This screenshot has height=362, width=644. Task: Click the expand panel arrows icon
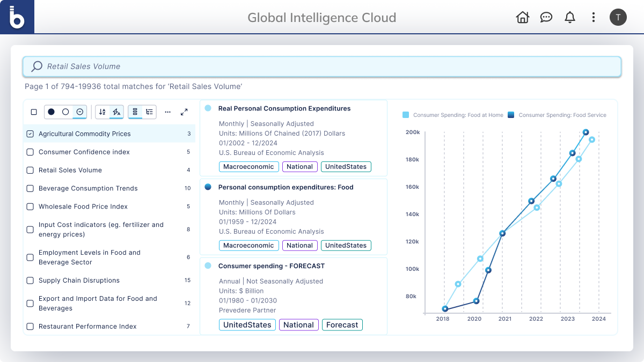[184, 112]
